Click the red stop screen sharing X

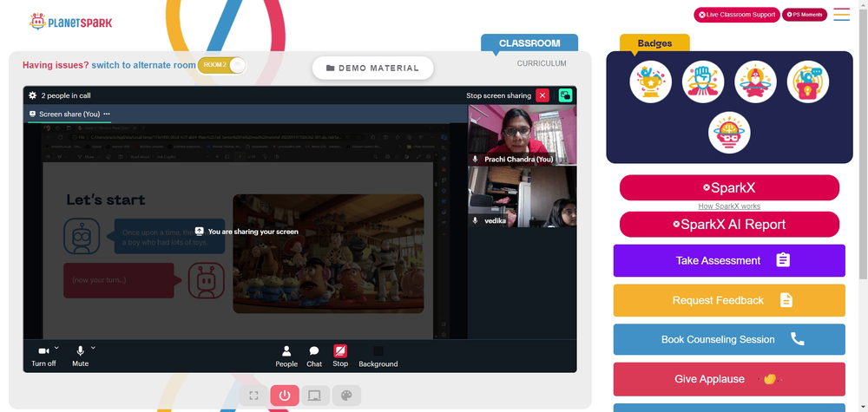(x=542, y=95)
